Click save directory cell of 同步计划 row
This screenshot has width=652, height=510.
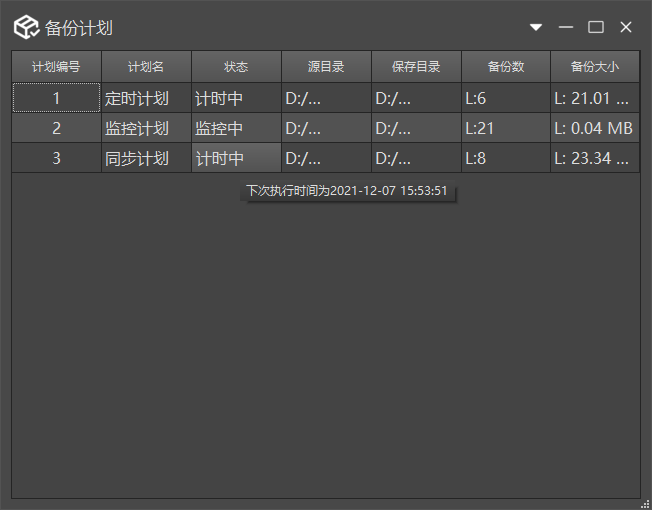pyautogui.click(x=416, y=158)
